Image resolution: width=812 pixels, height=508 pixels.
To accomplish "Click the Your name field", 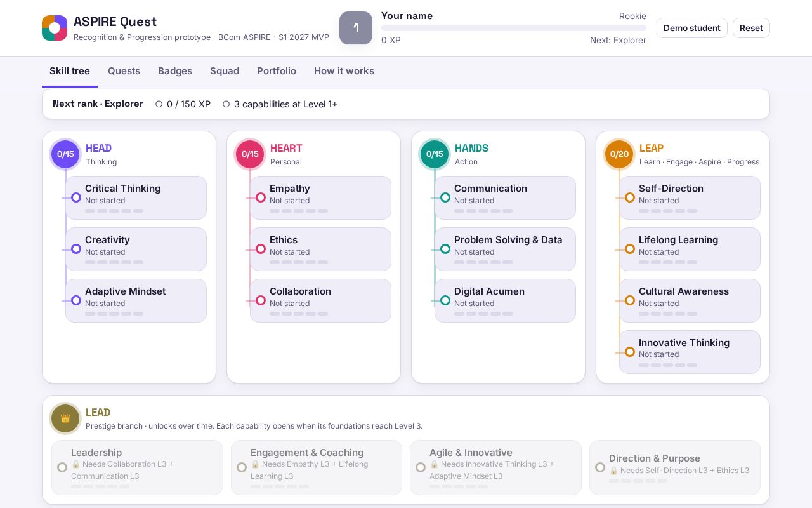I will (x=407, y=16).
